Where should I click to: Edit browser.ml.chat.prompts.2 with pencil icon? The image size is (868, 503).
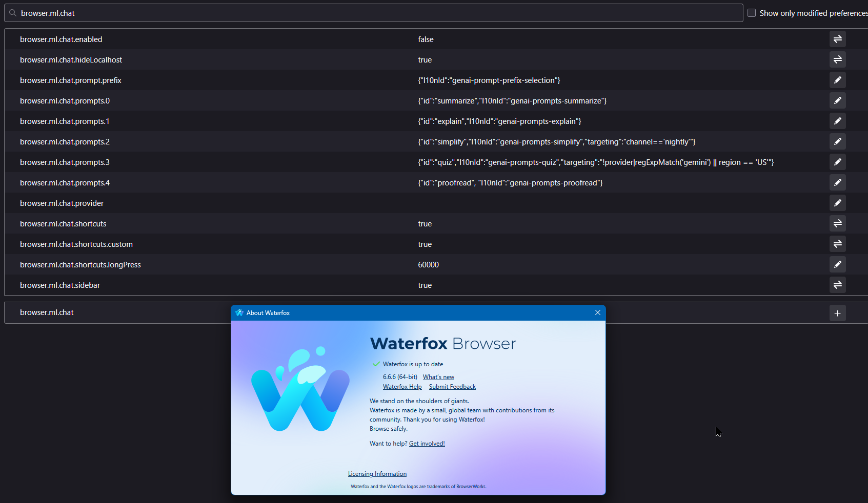pos(837,141)
